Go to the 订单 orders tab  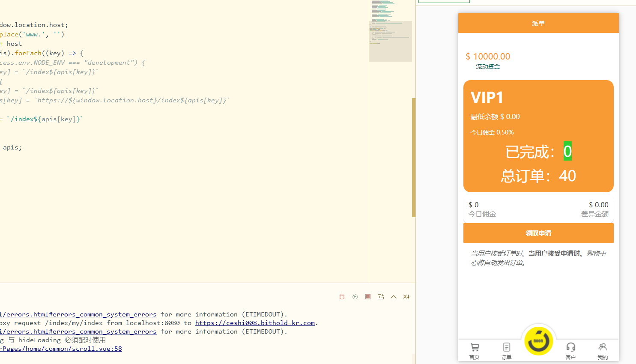click(506, 351)
